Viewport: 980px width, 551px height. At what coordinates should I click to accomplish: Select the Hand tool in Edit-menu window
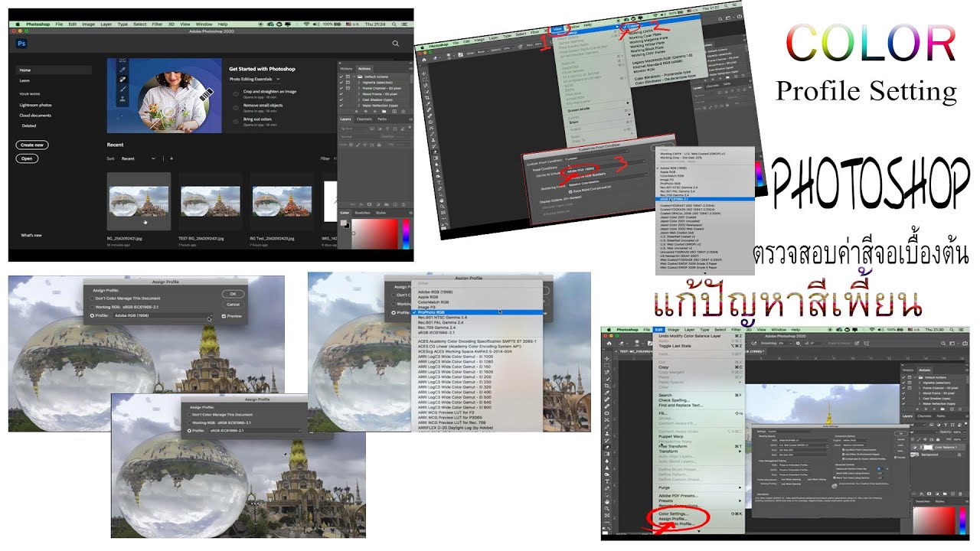tap(606, 502)
